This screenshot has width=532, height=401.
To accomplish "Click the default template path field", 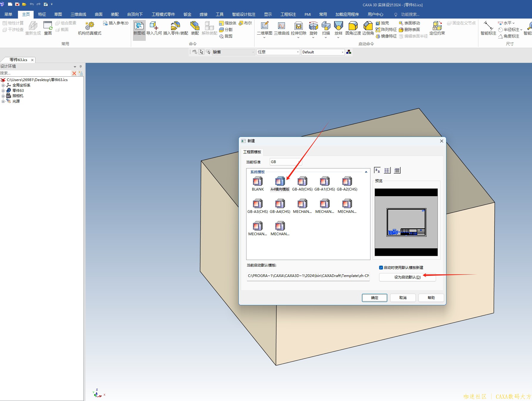I will [x=308, y=276].
